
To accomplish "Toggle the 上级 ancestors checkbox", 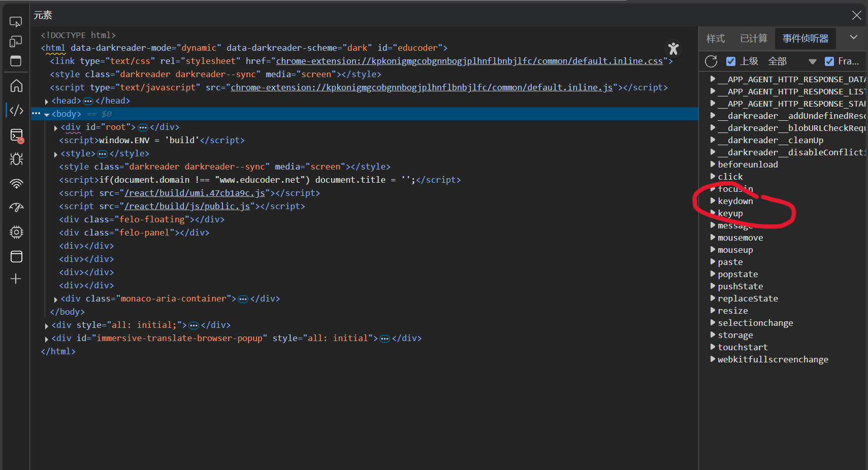I will tap(731, 61).
